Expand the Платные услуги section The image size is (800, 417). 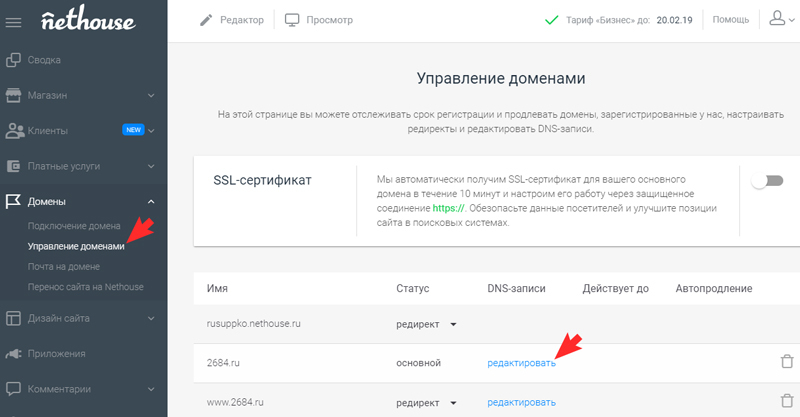click(x=151, y=166)
